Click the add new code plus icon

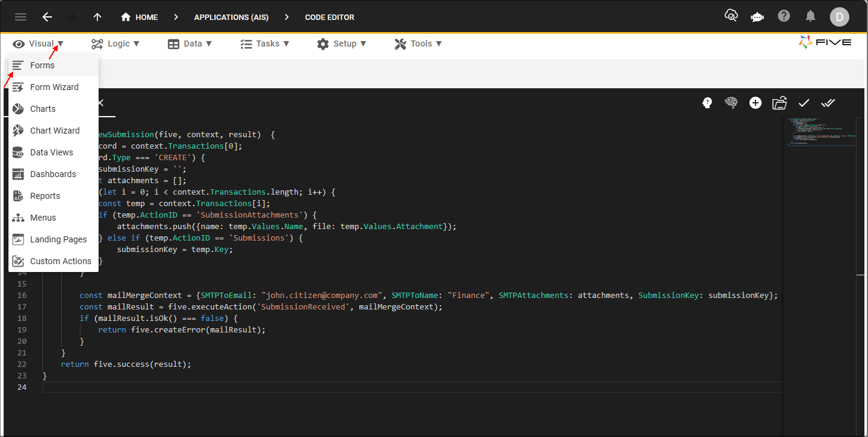click(x=755, y=103)
